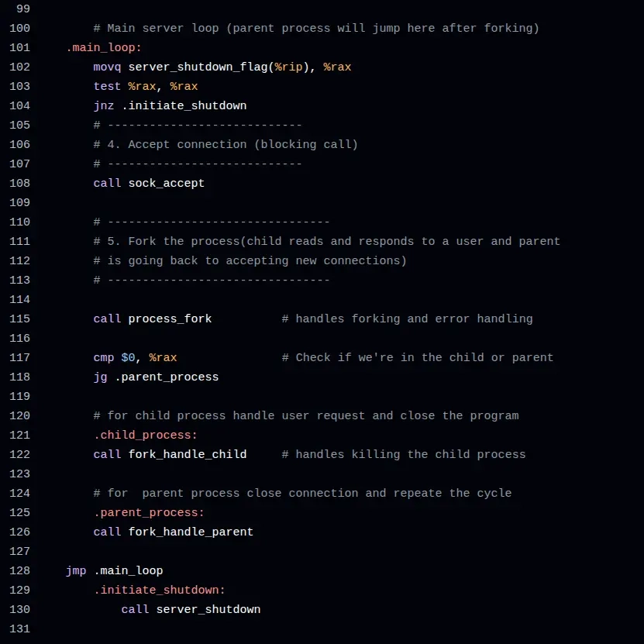Click line number 122 in the gutter
The image size is (644, 644).
(x=19, y=454)
